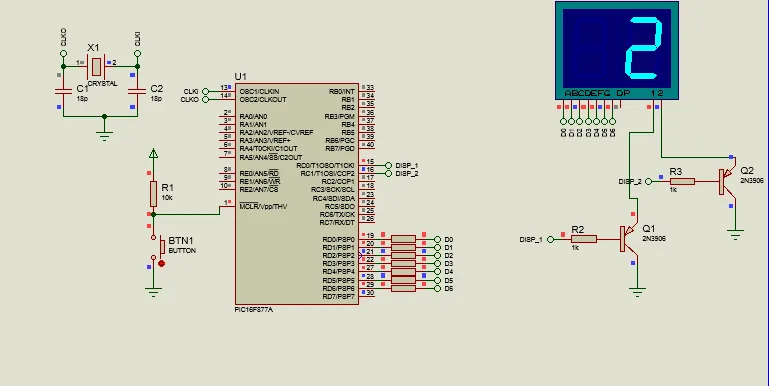Click the ground symbol below Q1
The height and width of the screenshot is (386, 769).
(x=637, y=293)
